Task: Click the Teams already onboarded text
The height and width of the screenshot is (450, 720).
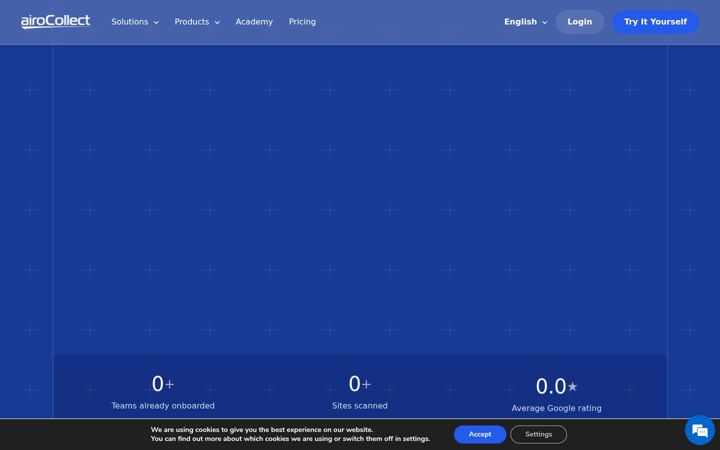Action: click(163, 406)
